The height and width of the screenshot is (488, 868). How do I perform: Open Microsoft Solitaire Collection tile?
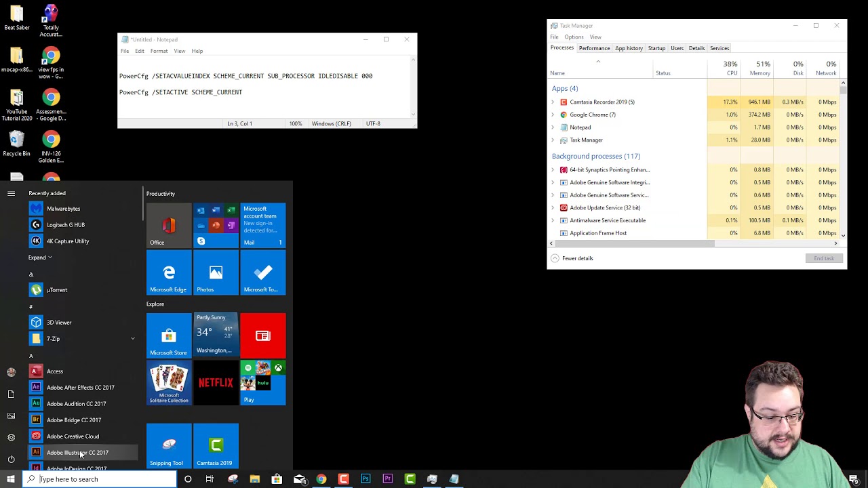pos(169,382)
